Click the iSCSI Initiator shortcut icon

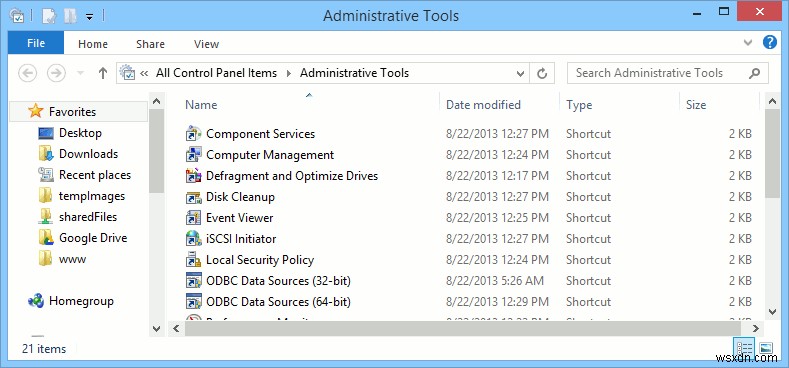point(194,239)
